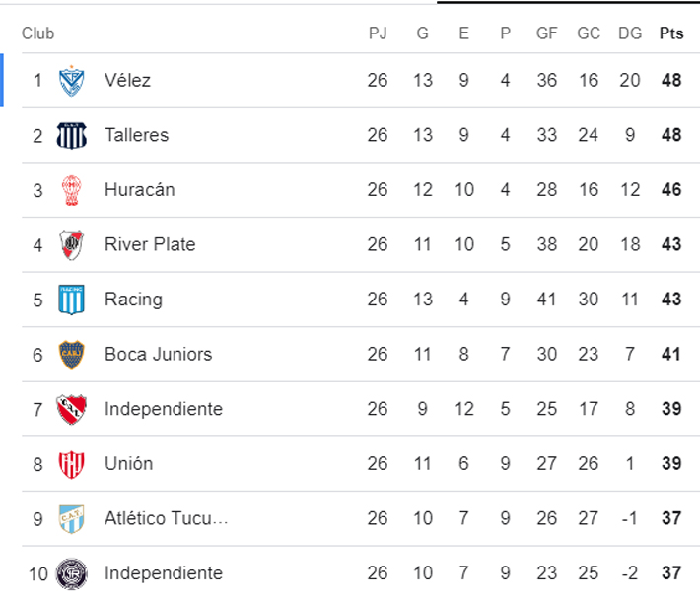This screenshot has width=700, height=600.
Task: Click the Talleres striped crest icon
Action: [71, 135]
